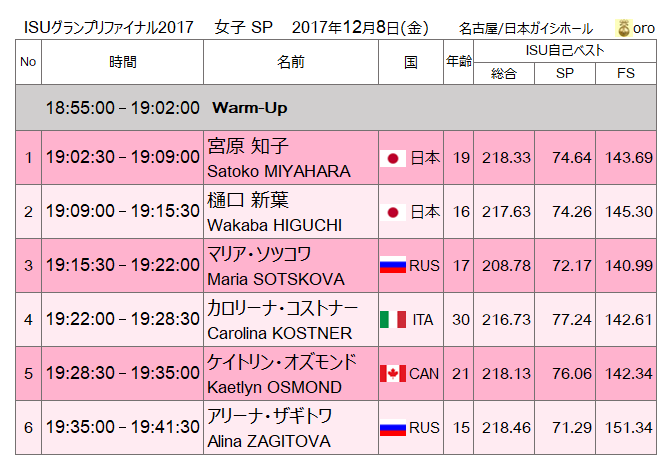
Task: Click Wakaba HIGUCHI's total score 217.63
Action: (505, 212)
